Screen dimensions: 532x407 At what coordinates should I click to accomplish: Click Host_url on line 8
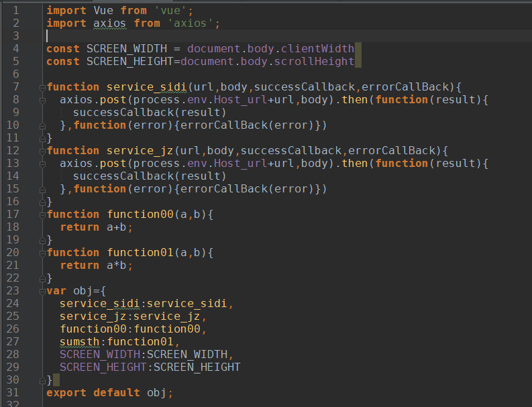(241, 100)
